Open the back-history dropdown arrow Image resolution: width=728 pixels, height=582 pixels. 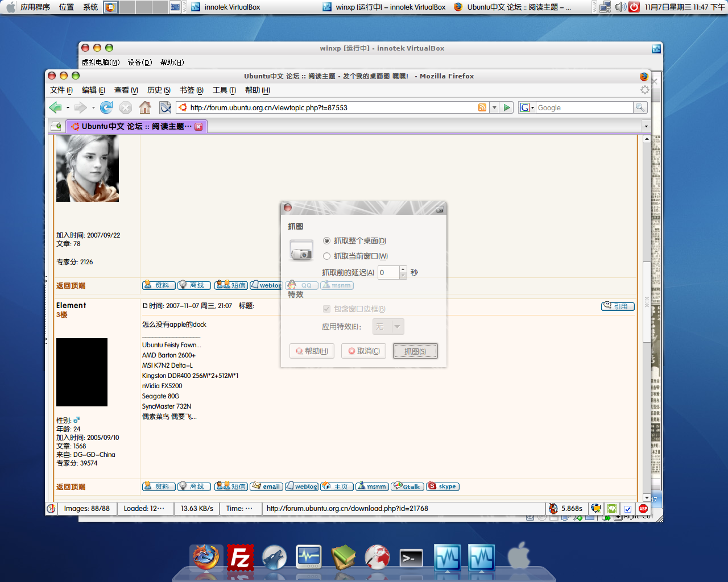pos(68,107)
